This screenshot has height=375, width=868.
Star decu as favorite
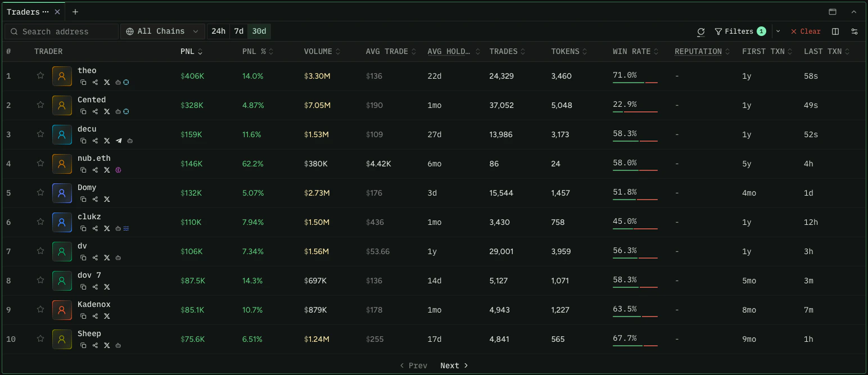pyautogui.click(x=40, y=134)
